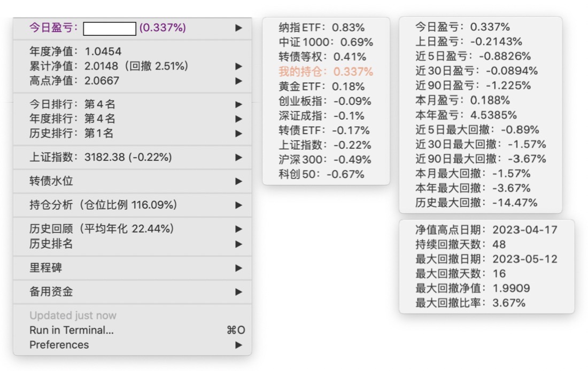
Task: Expand the 里程碑 submenu arrow
Action: 238,268
